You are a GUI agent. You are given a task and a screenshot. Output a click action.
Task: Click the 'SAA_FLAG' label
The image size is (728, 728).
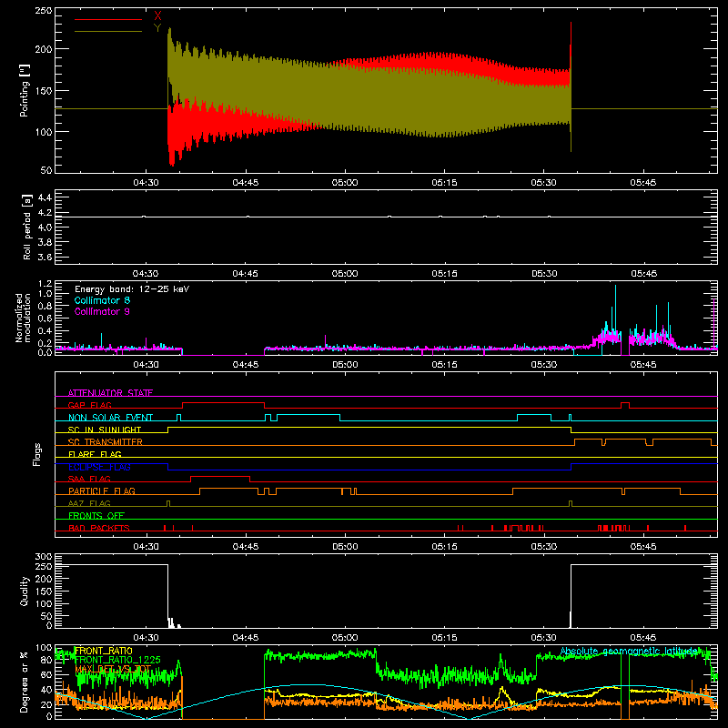tap(89, 479)
